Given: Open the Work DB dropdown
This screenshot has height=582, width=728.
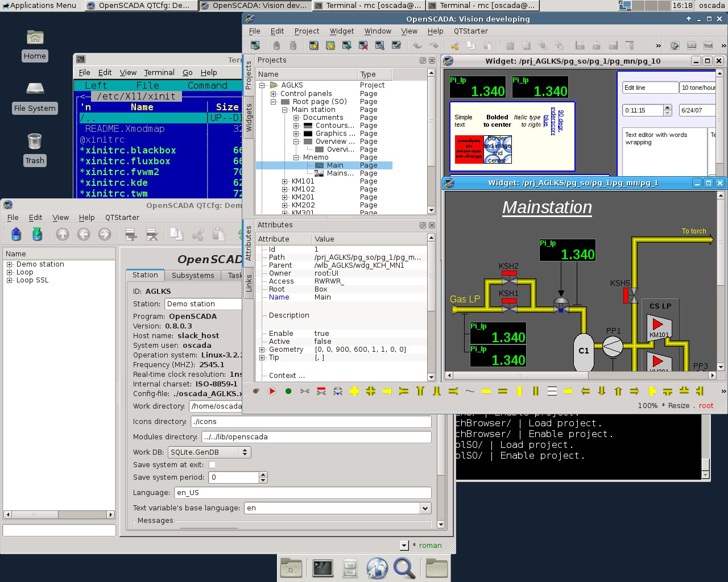Looking at the screenshot, I should click(x=209, y=452).
